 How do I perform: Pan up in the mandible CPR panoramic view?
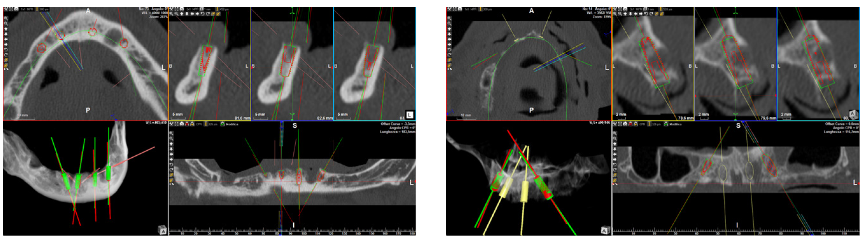click(x=171, y=144)
